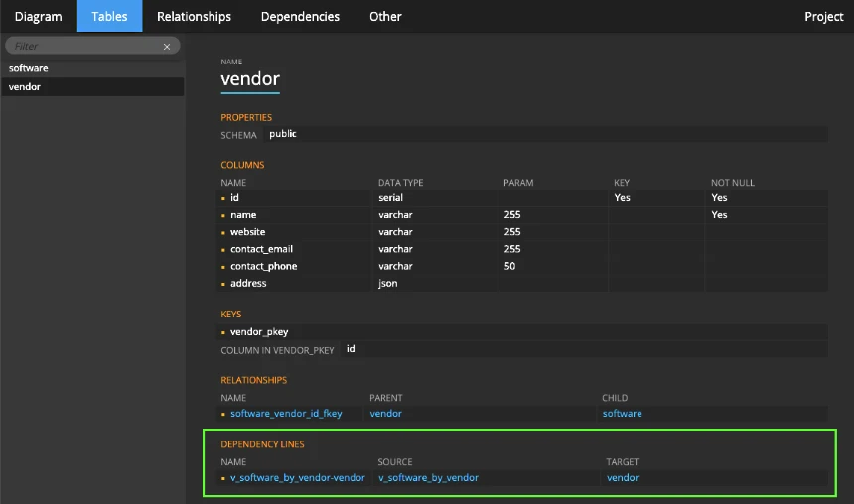Viewport: 854px width, 504px height.
Task: Select the contact_phone column name
Action: [x=263, y=266]
